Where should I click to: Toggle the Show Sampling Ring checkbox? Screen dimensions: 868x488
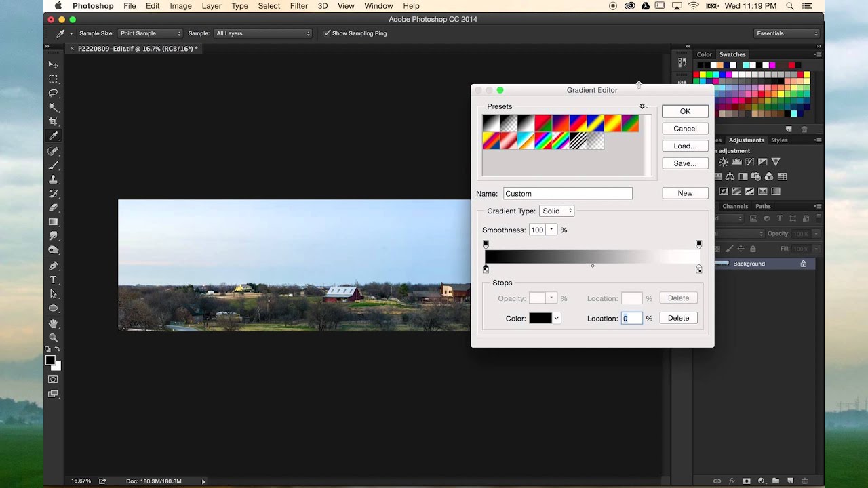pyautogui.click(x=328, y=33)
